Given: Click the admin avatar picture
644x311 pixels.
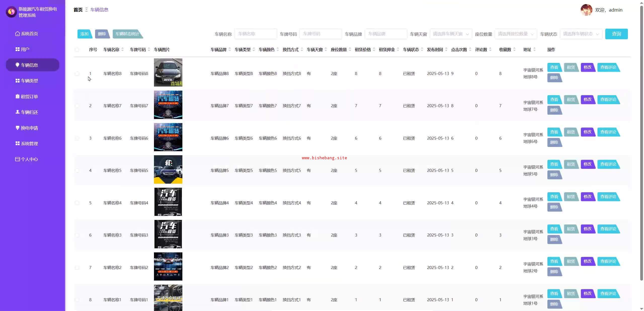Looking at the screenshot, I should click(x=586, y=10).
